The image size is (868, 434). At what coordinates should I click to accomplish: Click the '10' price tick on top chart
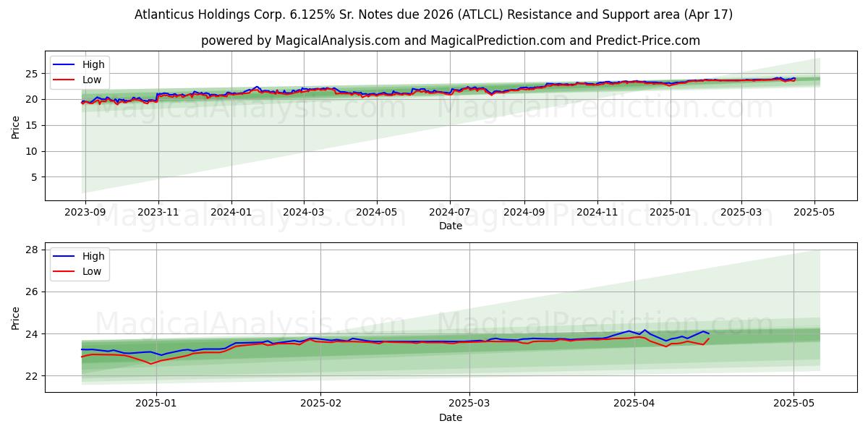33,151
